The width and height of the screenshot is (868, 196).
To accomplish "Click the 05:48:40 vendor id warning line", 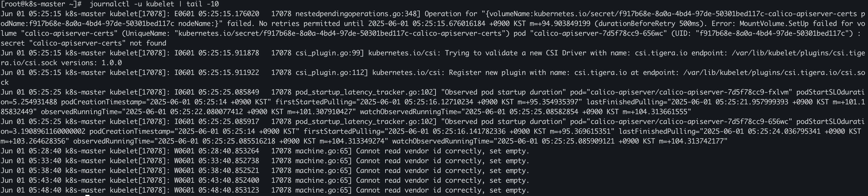I will tap(265, 190).
